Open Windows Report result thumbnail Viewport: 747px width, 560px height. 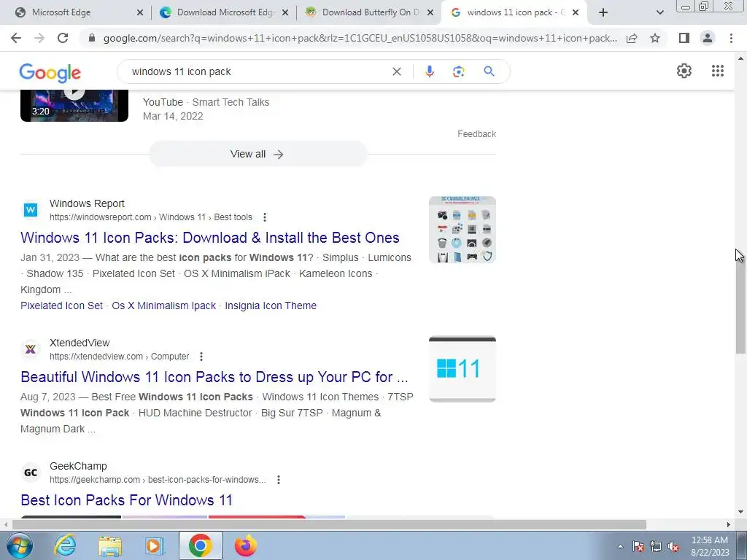click(x=462, y=230)
